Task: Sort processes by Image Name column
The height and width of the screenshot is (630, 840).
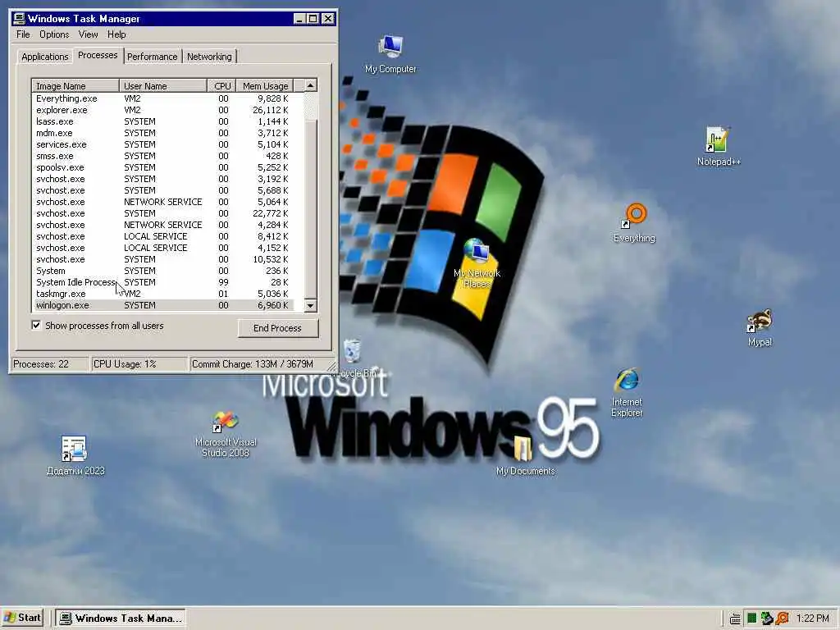Action: (75, 85)
